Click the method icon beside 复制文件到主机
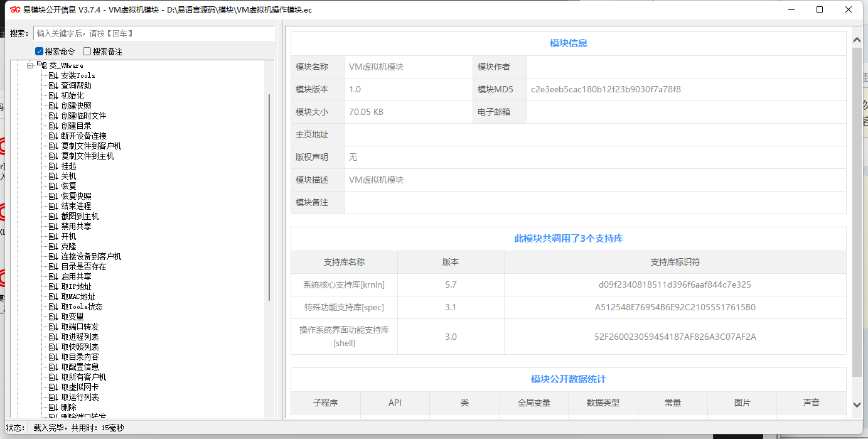This screenshot has width=868, height=439. 53,156
